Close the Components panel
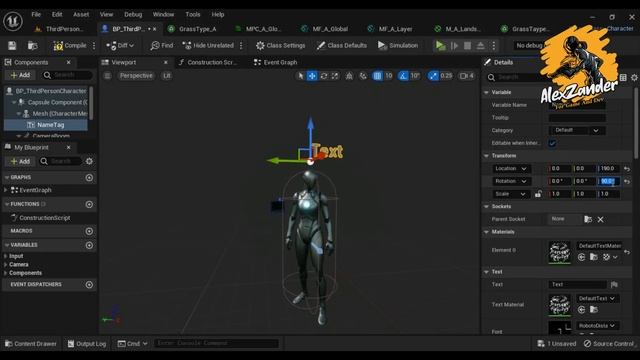Image resolution: width=640 pixels, height=360 pixels. coord(69,62)
